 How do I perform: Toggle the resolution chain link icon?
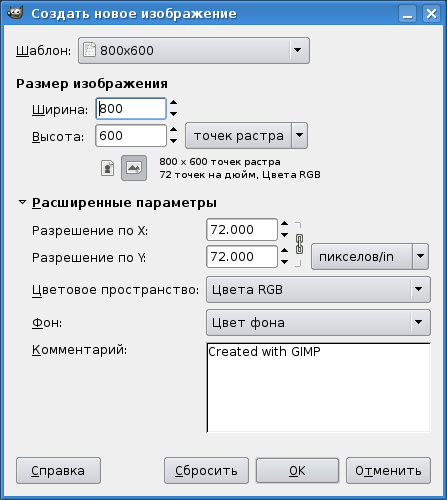click(299, 244)
